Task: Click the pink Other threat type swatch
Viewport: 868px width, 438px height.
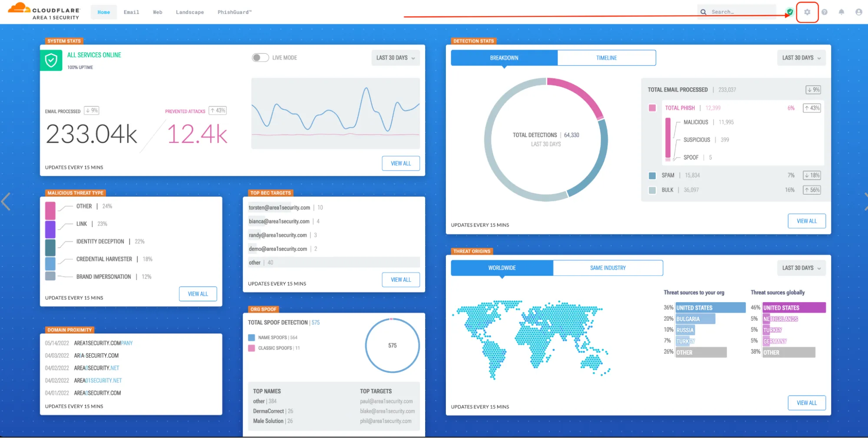Action: tap(50, 211)
